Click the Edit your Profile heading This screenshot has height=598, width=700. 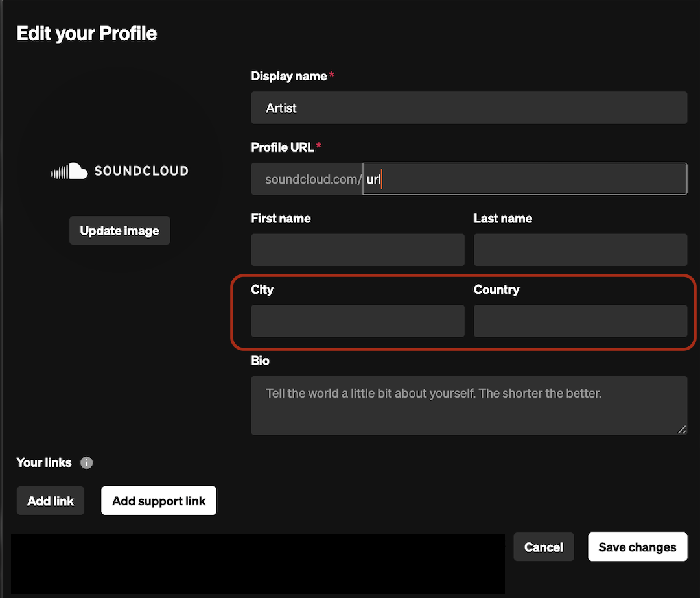coord(87,34)
